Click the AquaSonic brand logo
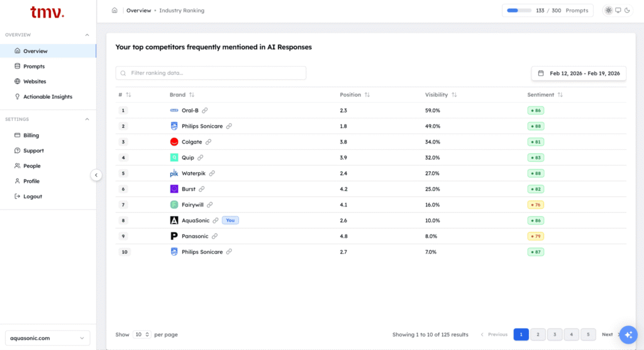The image size is (644, 350). coord(174,220)
